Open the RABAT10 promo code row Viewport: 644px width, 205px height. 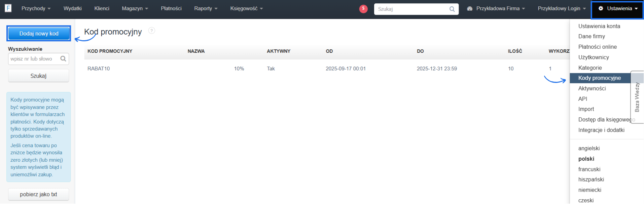click(99, 69)
